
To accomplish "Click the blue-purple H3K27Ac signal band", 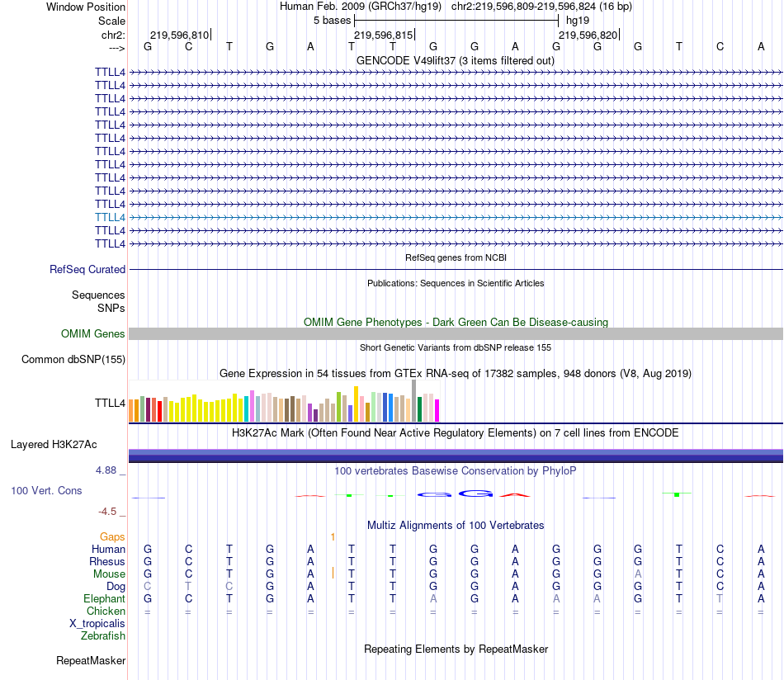I will 456,456.
